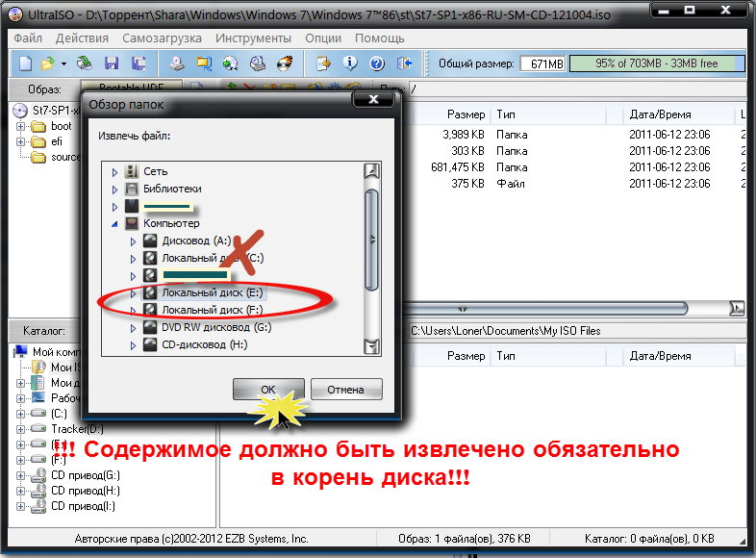Select CD привод(I:) in catalog tree
The height and width of the screenshot is (558, 756).
83,506
